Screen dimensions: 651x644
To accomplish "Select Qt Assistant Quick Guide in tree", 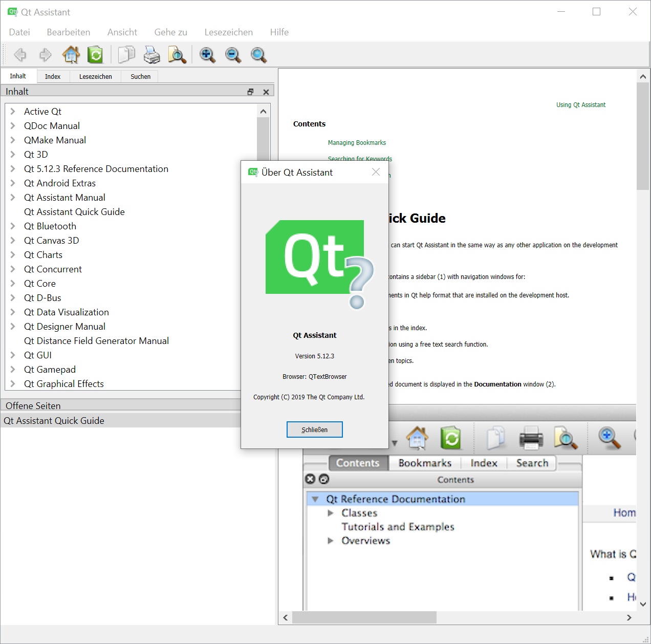I will point(74,212).
